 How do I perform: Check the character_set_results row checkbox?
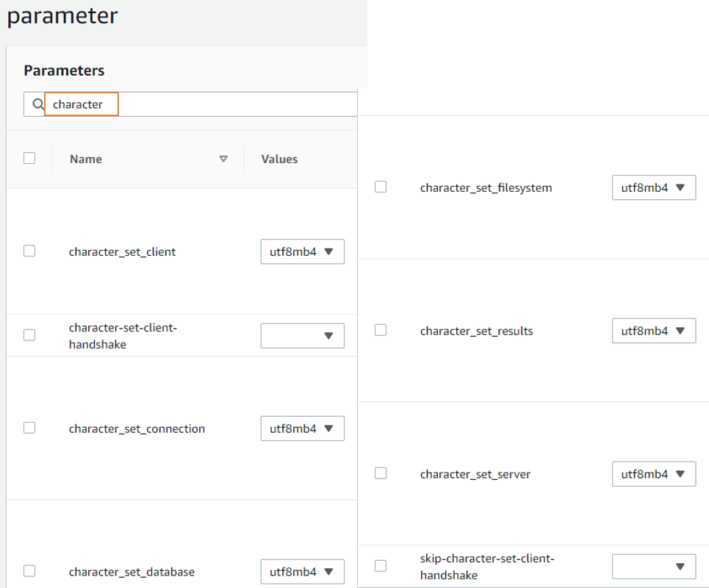tap(381, 330)
